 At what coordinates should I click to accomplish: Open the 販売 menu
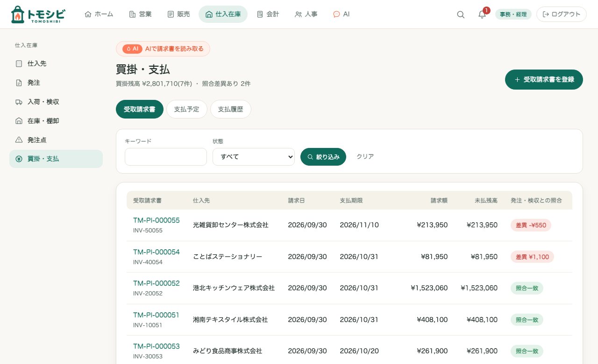click(x=178, y=14)
